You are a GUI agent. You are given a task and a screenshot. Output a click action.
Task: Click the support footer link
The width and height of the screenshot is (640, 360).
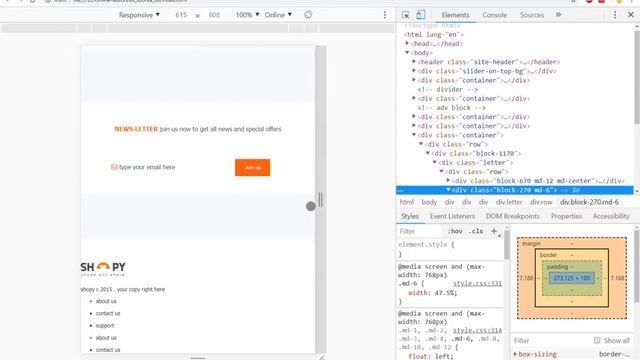105,325
